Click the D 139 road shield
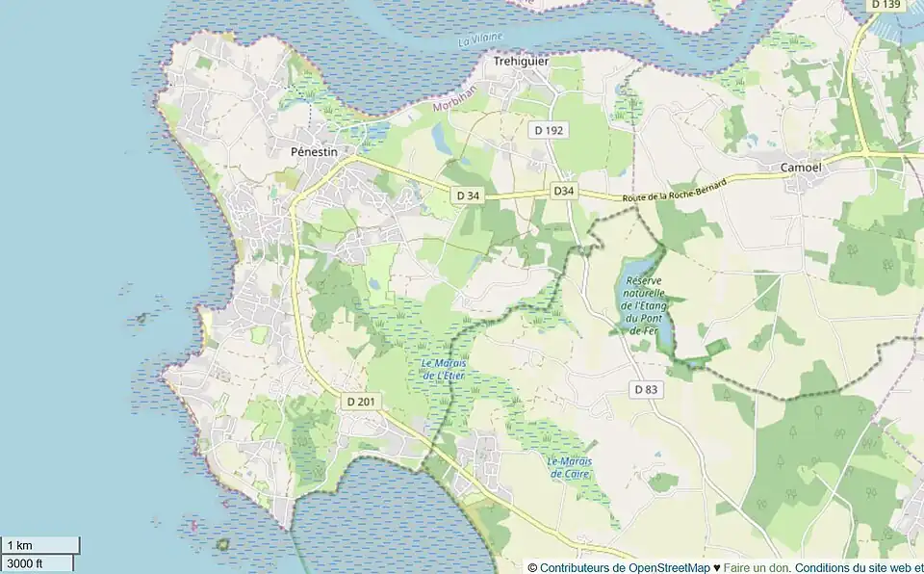 coord(885,5)
